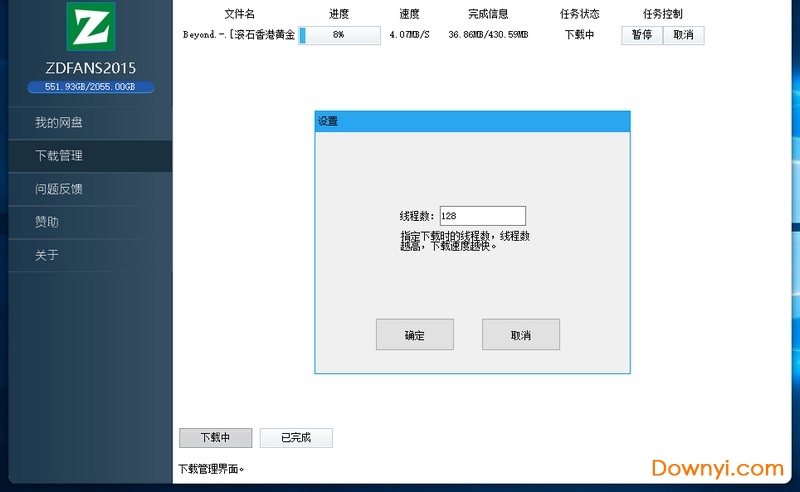
Task: Click the ZDFANS2015 account name
Action: pyautogui.click(x=91, y=68)
